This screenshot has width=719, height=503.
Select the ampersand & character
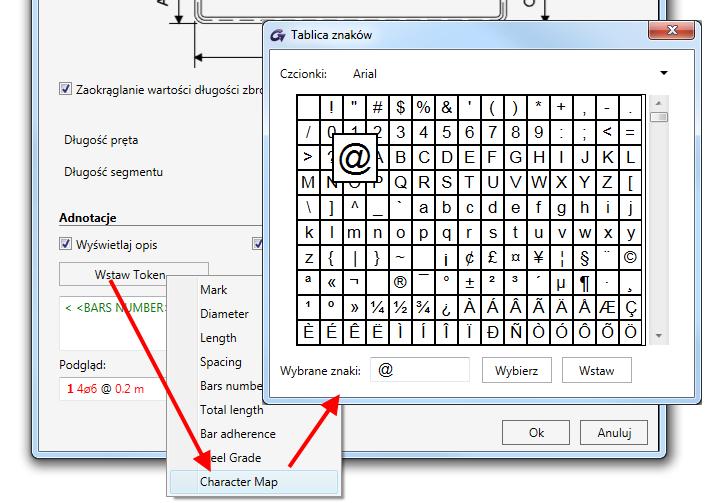[446, 107]
